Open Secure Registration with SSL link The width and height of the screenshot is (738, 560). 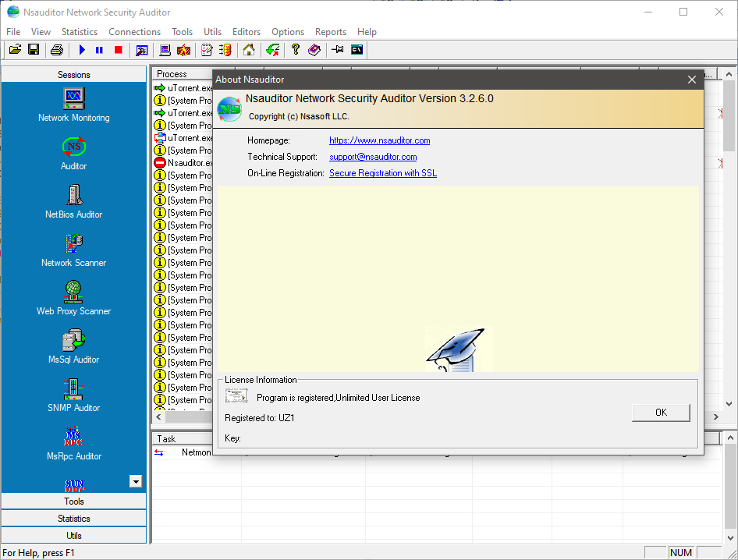(382, 173)
